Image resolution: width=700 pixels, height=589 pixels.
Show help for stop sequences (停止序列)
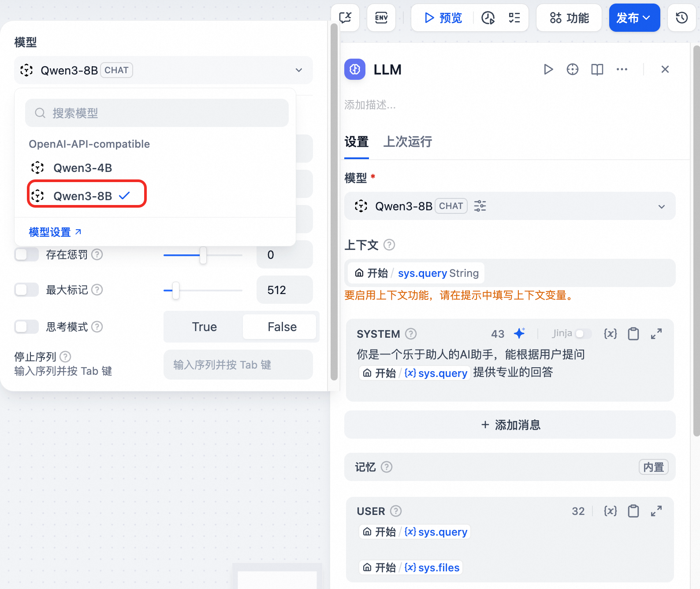pos(65,356)
